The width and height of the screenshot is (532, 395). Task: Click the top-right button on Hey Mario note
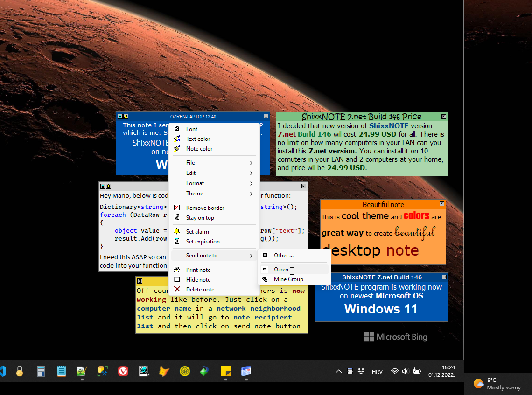(304, 186)
